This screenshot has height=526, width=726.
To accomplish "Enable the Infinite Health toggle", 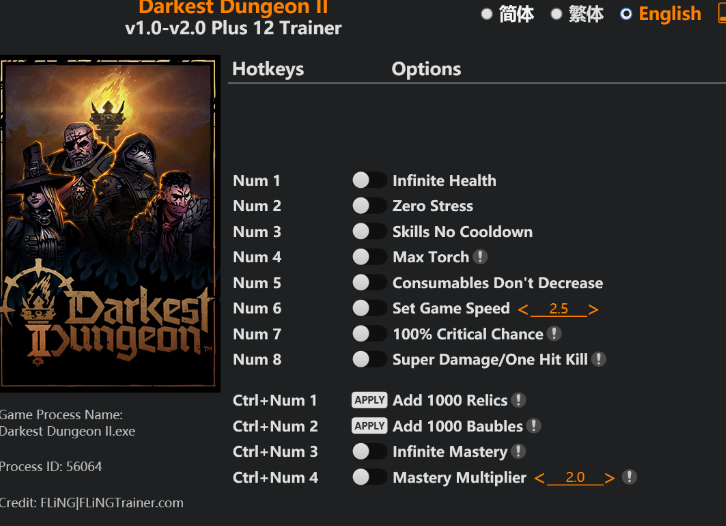I will 369,180.
